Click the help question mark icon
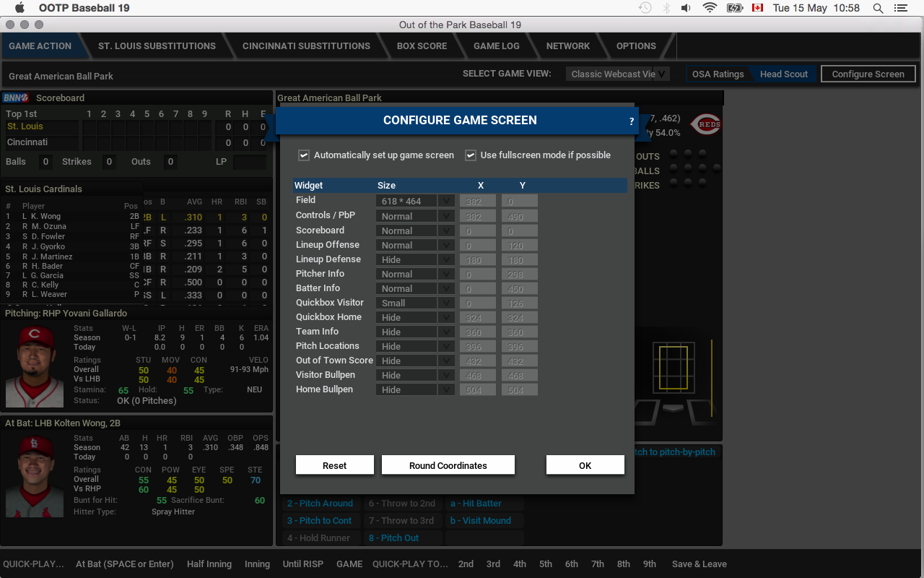924x578 pixels. pyautogui.click(x=631, y=121)
